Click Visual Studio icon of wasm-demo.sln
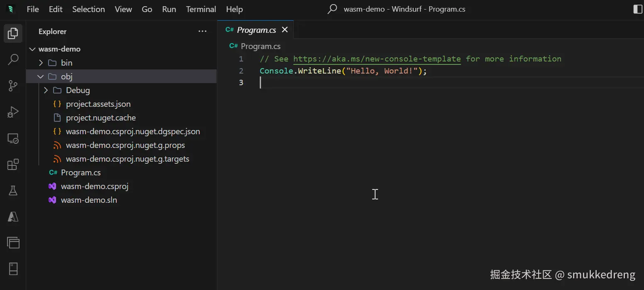The width and height of the screenshot is (644, 290). pos(52,200)
